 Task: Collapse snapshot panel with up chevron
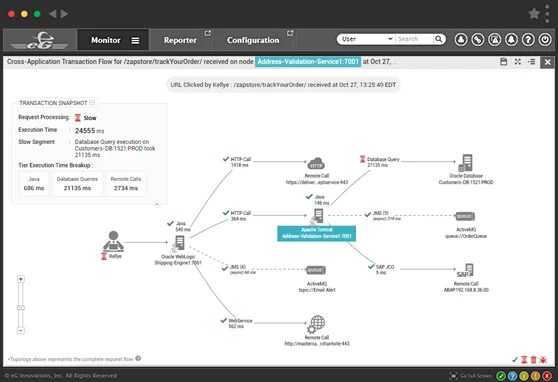[x=157, y=204]
